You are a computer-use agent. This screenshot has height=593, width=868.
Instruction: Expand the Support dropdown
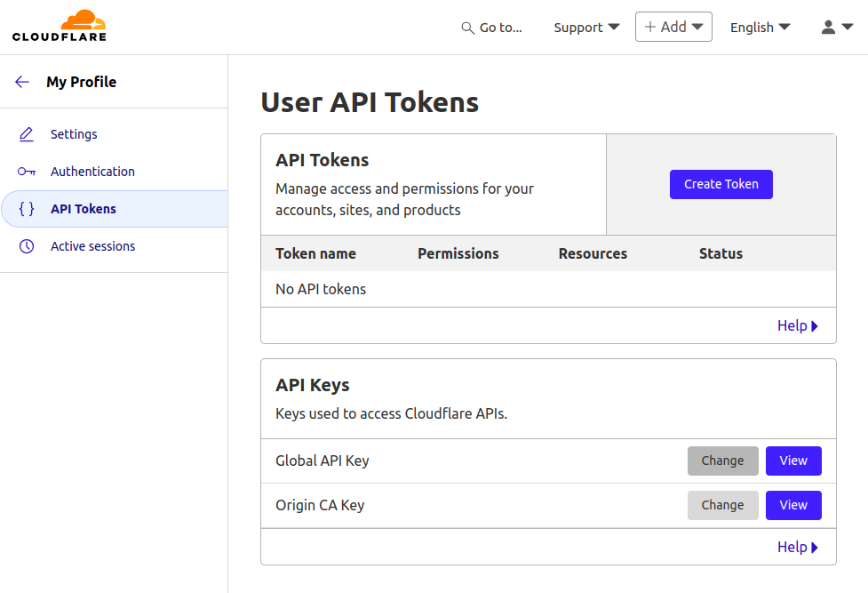click(585, 28)
